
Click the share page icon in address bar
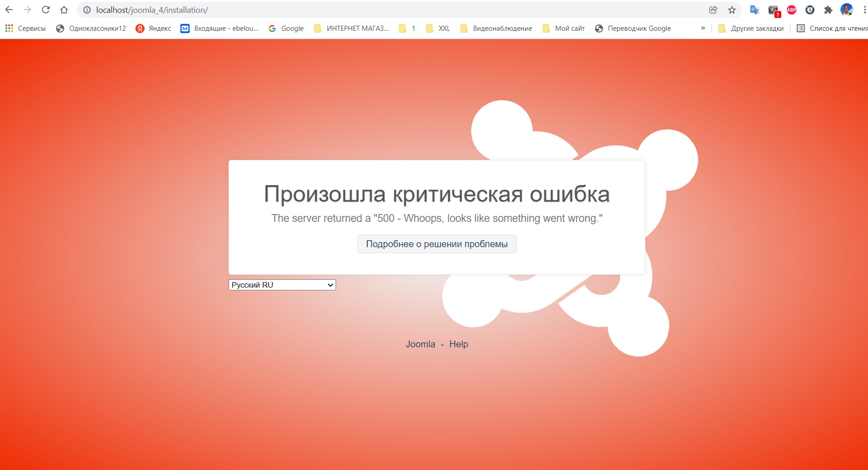[x=713, y=10]
